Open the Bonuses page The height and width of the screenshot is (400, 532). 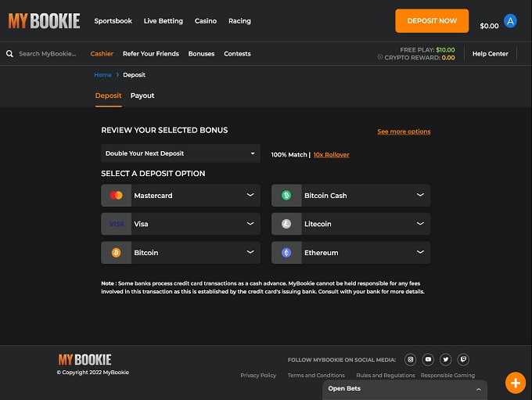pyautogui.click(x=201, y=54)
